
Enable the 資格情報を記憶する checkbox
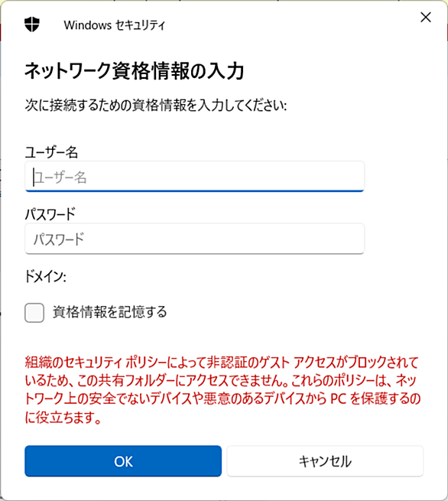(34, 313)
